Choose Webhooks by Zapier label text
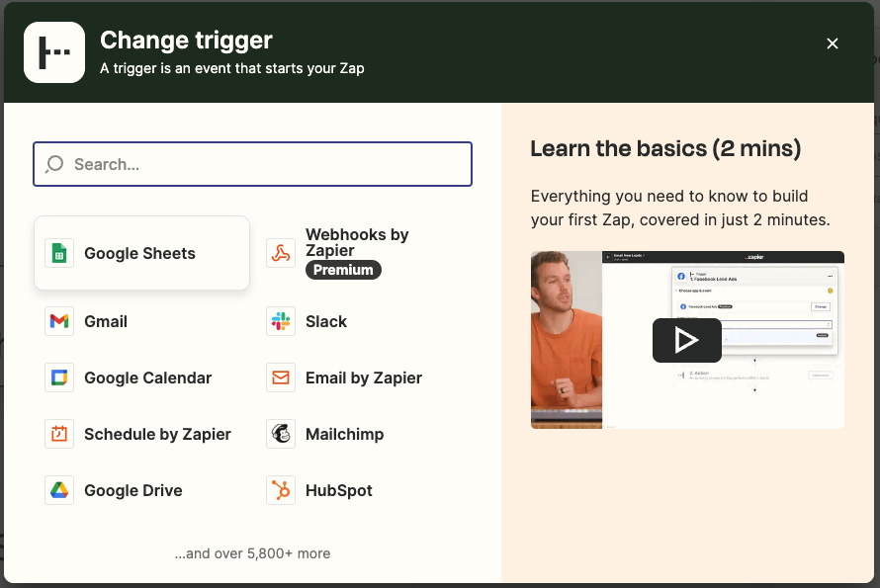 click(x=357, y=242)
